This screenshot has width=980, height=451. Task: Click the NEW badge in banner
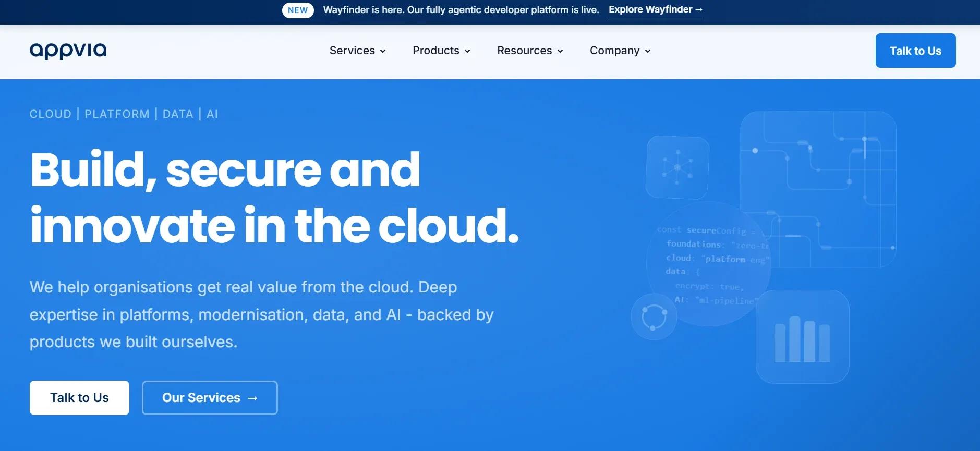(x=298, y=10)
